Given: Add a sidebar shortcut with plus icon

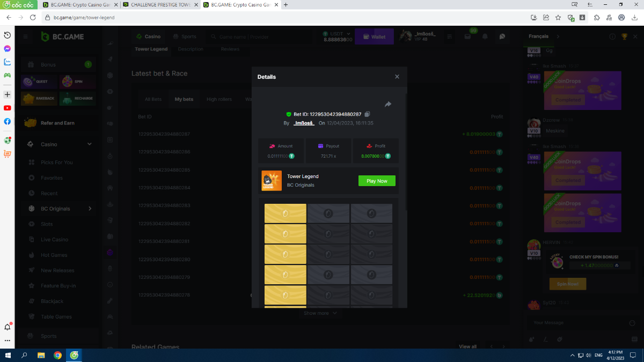Looking at the screenshot, I should pos(8,94).
